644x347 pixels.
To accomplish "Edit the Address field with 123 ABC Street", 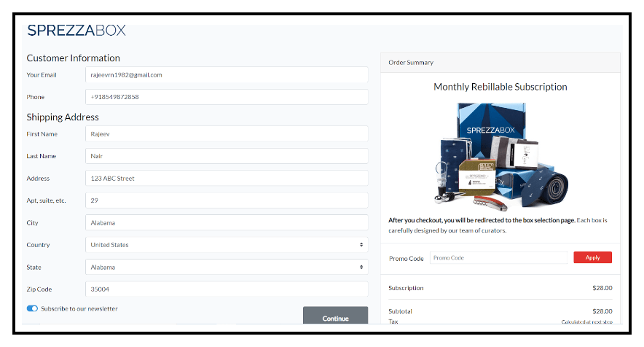I will 227,179.
